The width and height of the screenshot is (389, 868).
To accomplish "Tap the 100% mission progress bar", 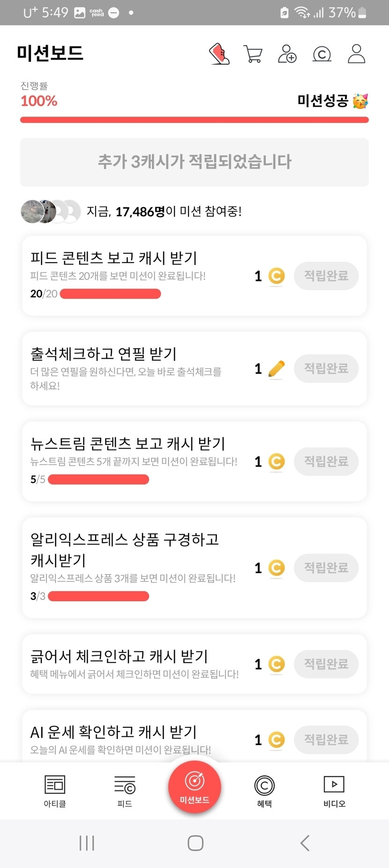I will point(194,120).
